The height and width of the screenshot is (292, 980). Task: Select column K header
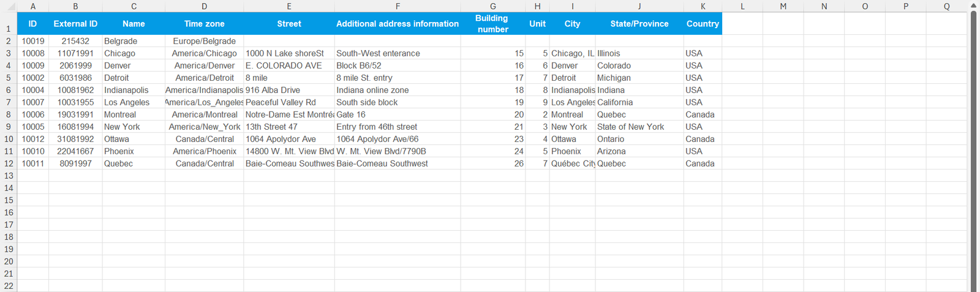pyautogui.click(x=703, y=6)
